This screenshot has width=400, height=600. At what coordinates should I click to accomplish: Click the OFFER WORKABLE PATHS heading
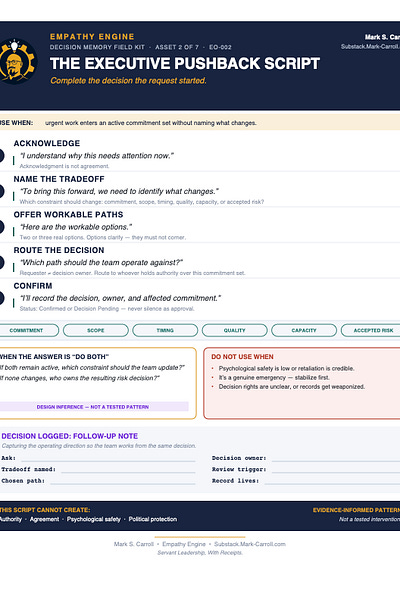pos(68,215)
